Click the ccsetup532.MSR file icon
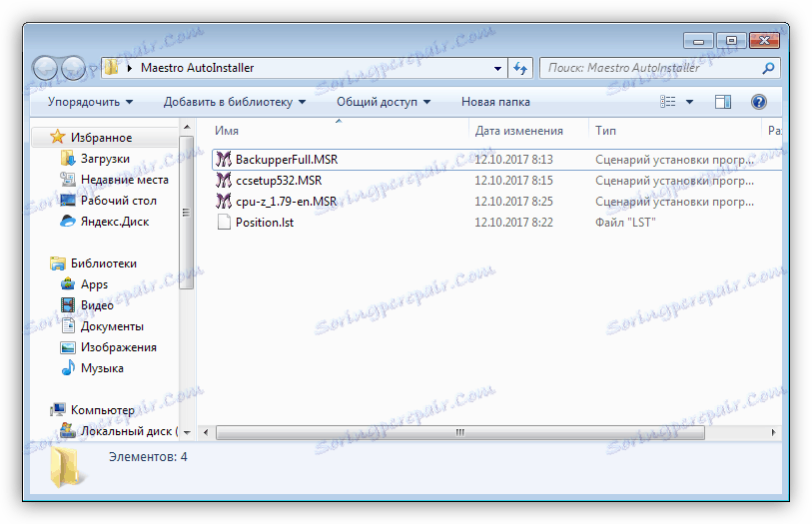 point(223,181)
